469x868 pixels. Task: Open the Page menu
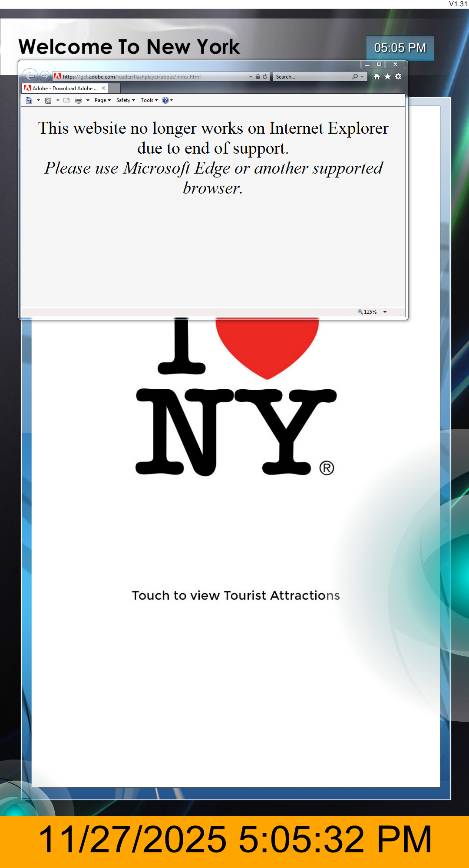click(102, 100)
